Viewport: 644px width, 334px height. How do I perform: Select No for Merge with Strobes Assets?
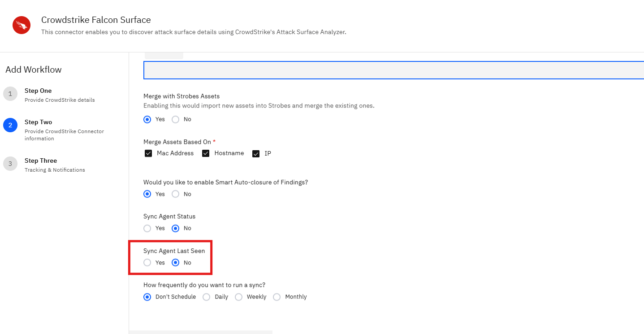click(x=176, y=119)
